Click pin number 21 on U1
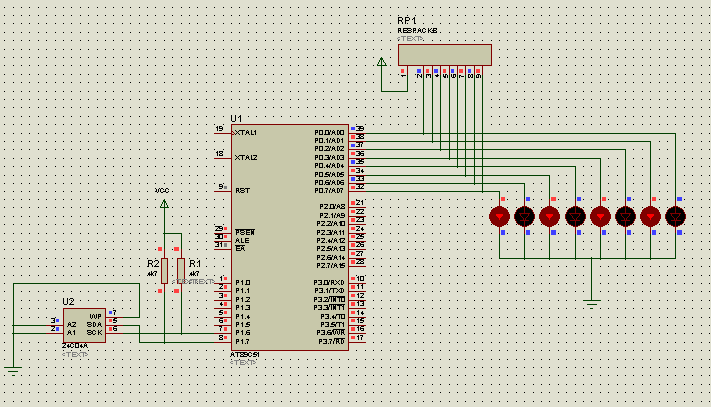711x407 pixels. click(360, 203)
